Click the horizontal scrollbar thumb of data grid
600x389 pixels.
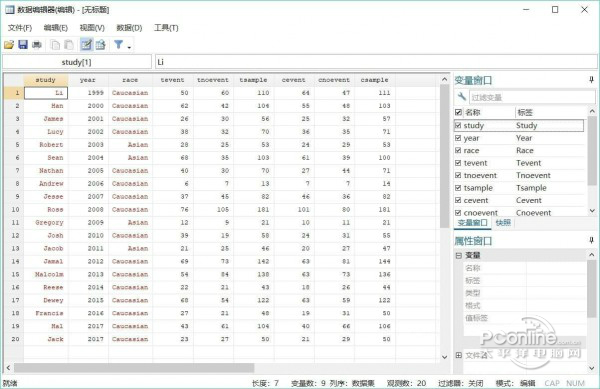pyautogui.click(x=134, y=368)
